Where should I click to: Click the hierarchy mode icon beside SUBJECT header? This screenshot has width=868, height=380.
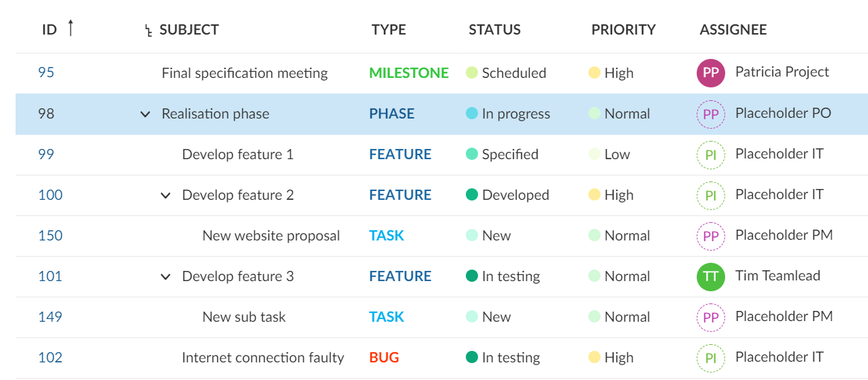click(149, 30)
